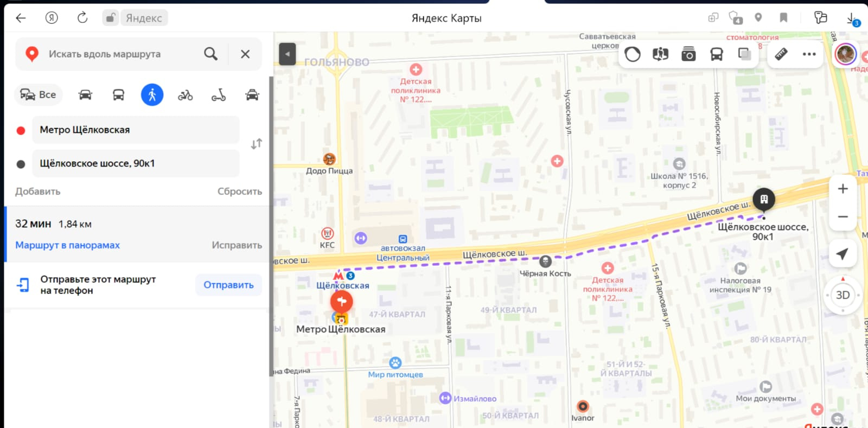The width and height of the screenshot is (868, 428).
Task: Click the 'Отправить' button
Action: pos(228,285)
